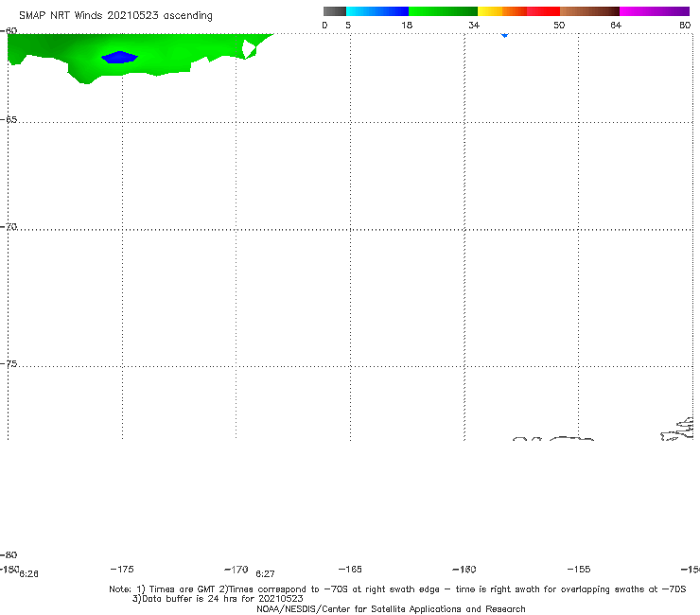Click colorbar tick label '18'
The height and width of the screenshot is (615, 700).
pos(407,25)
